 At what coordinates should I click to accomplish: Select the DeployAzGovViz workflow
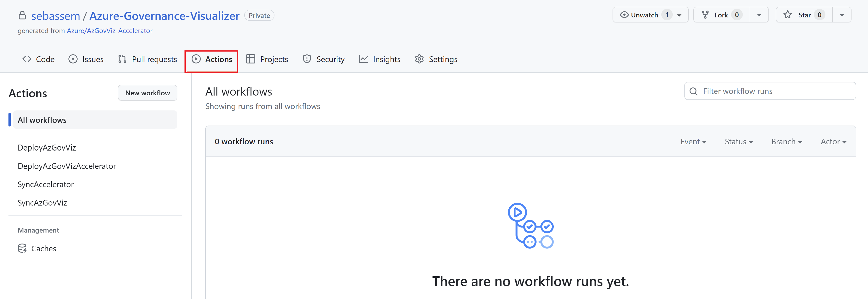pyautogui.click(x=47, y=148)
